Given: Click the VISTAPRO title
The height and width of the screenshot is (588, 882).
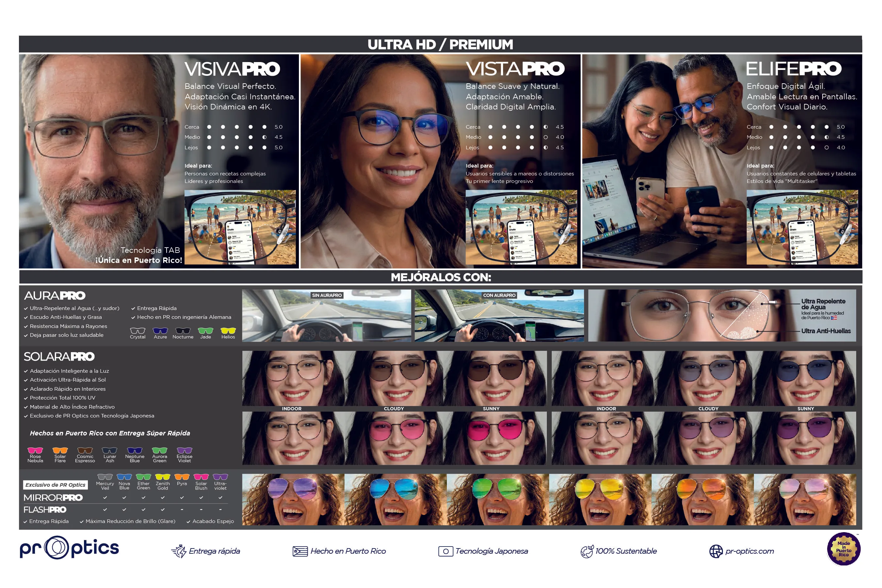Looking at the screenshot, I should 515,69.
